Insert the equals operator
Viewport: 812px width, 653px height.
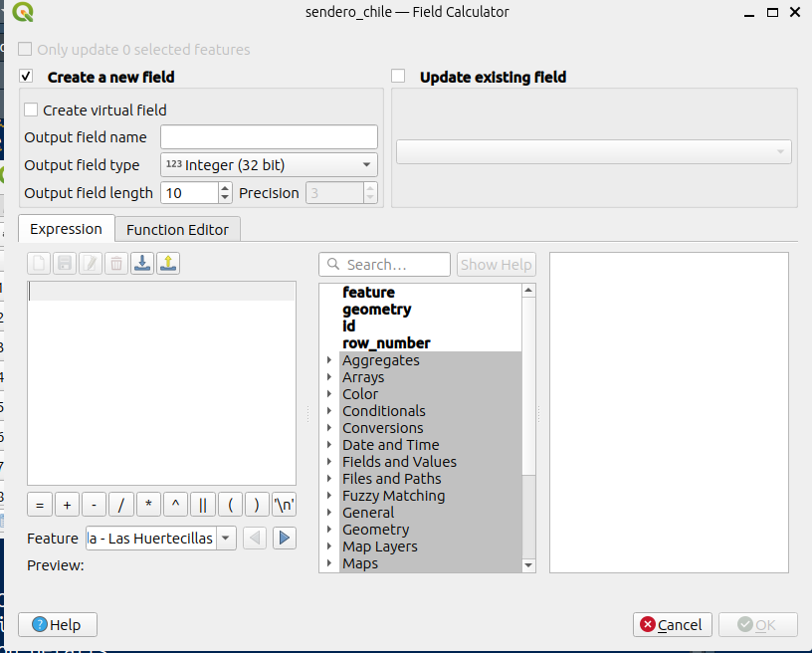40,505
